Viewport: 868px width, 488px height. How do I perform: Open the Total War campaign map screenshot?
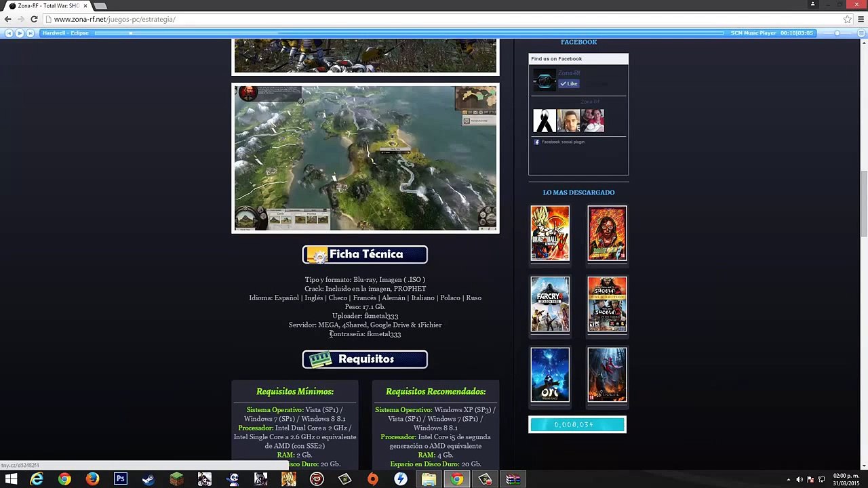click(x=366, y=158)
